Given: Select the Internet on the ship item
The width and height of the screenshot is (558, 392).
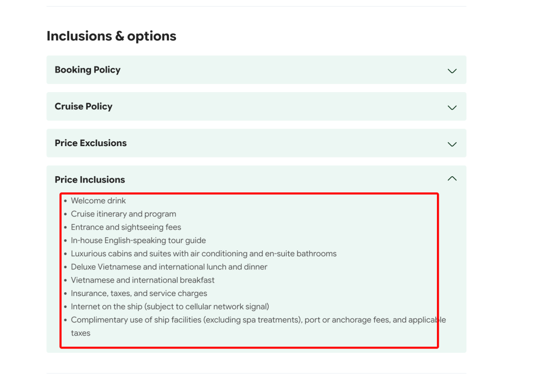Looking at the screenshot, I should [169, 306].
